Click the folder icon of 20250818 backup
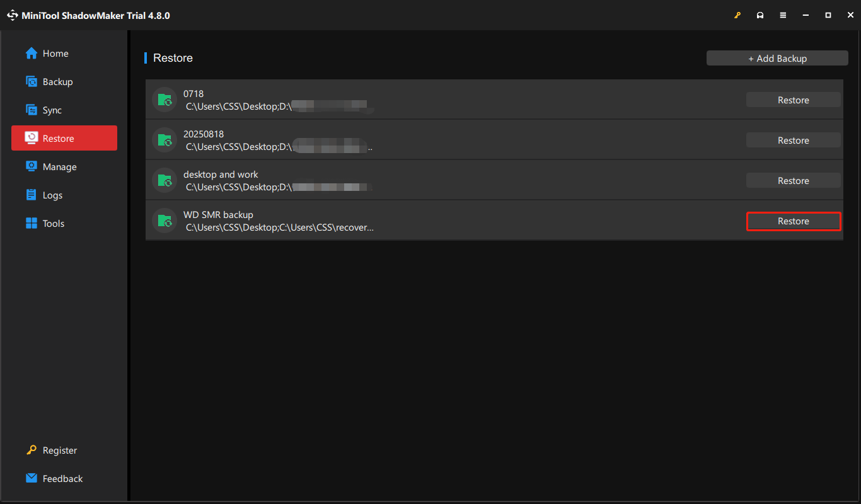 [x=164, y=140]
